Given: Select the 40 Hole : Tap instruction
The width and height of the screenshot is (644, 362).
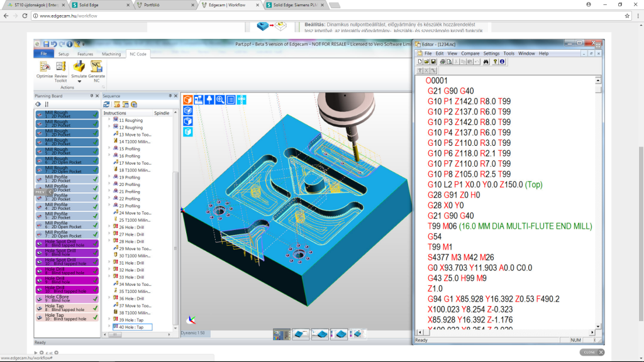Looking at the screenshot, I should [x=132, y=327].
